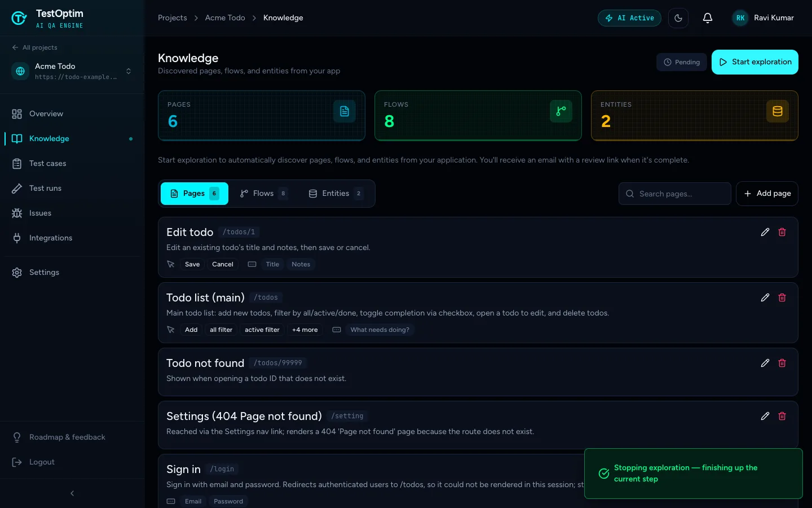Switch to the Flows tab

[x=264, y=194]
